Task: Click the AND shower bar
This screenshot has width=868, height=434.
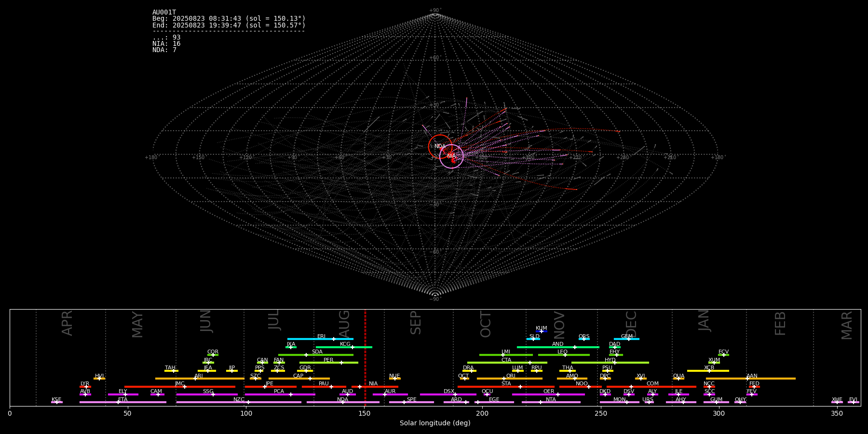Action: point(558,347)
